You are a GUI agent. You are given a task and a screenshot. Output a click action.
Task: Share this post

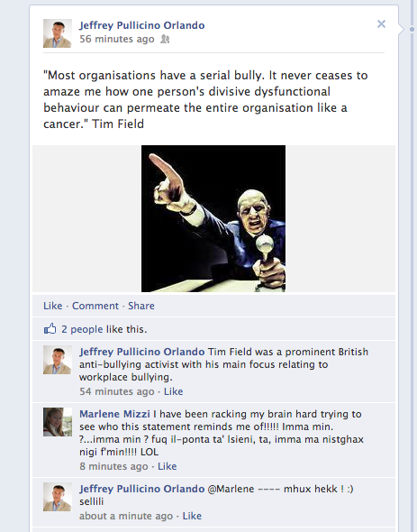tap(141, 306)
